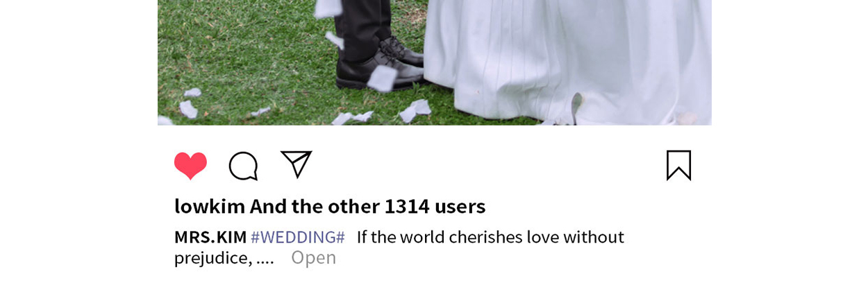Click the groom's black shoes in the photo
Screen dimensions: 868x285
(380, 64)
